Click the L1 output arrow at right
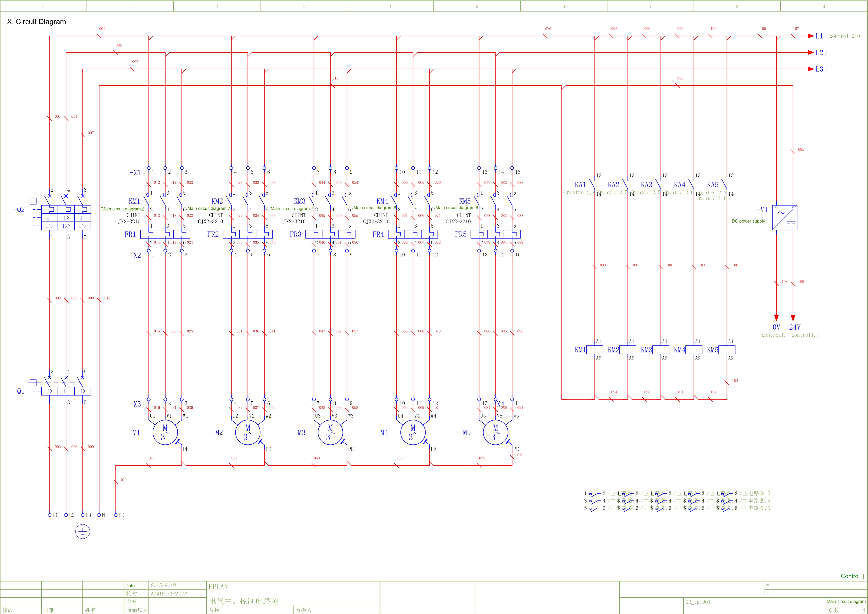 pyautogui.click(x=810, y=36)
